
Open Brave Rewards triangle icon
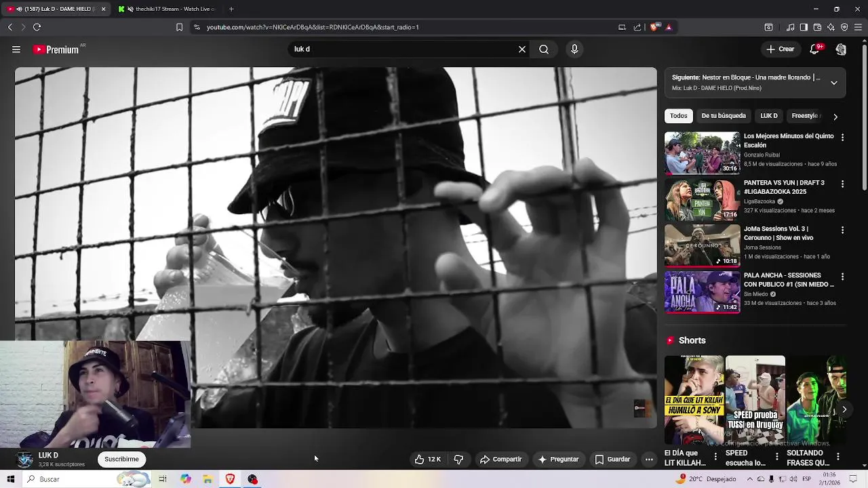click(669, 27)
